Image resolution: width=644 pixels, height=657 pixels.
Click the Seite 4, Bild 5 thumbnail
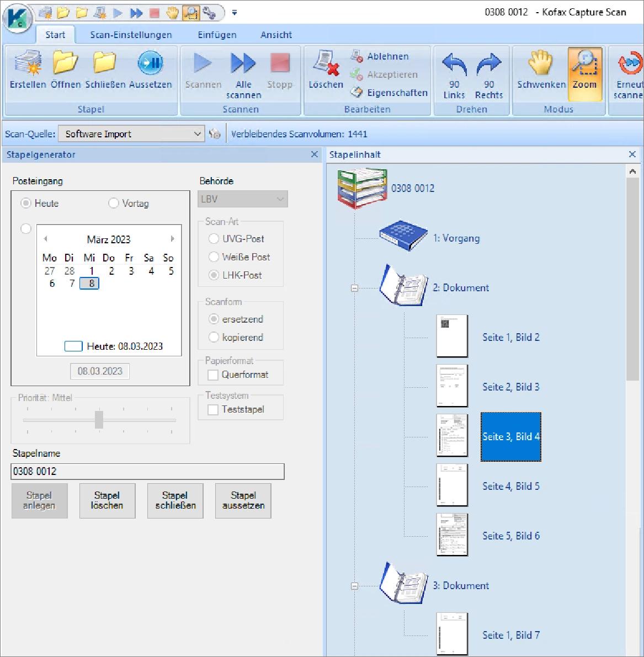pyautogui.click(x=452, y=485)
